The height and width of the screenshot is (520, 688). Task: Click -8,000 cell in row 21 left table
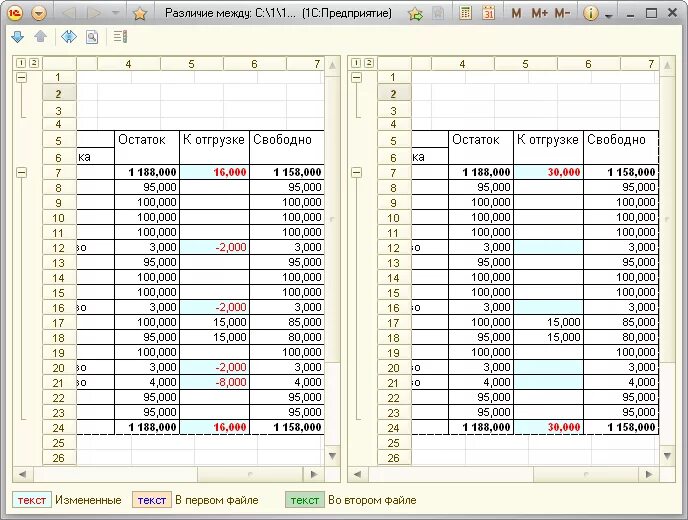(215, 382)
